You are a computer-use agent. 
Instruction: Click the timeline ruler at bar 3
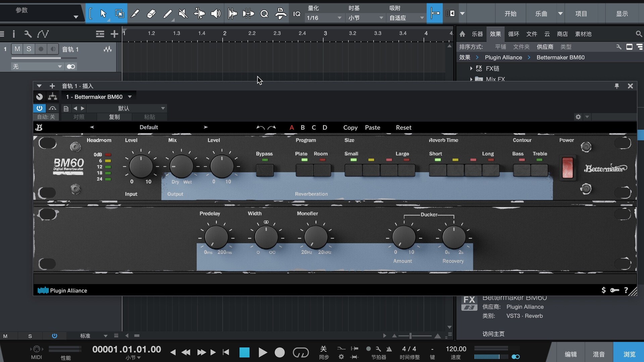pyautogui.click(x=325, y=34)
